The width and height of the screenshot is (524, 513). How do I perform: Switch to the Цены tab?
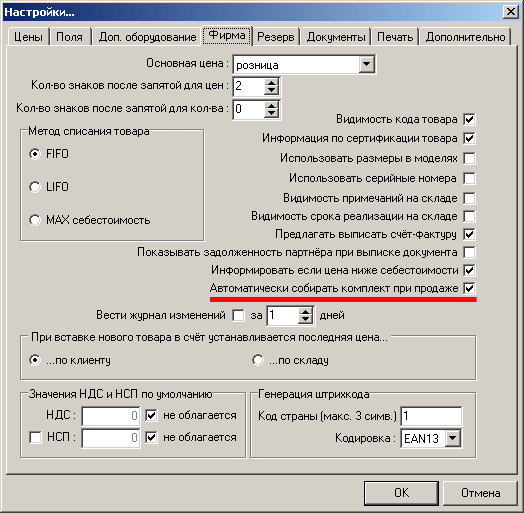28,37
